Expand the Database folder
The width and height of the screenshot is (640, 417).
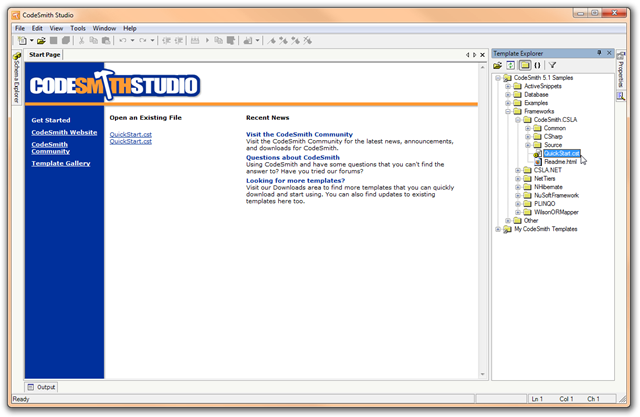(508, 95)
